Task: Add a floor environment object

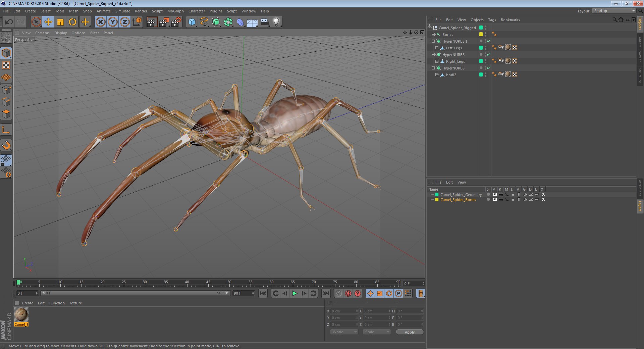Action: tap(252, 22)
